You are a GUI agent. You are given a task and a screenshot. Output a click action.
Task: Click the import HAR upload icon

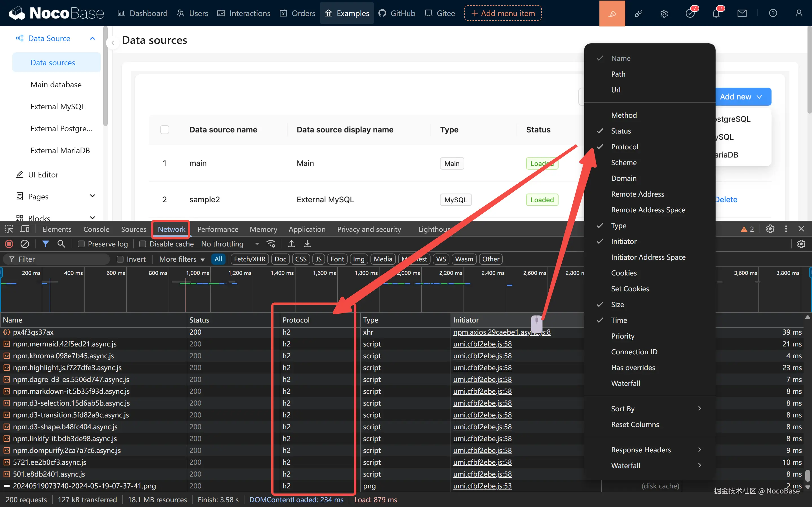click(291, 244)
